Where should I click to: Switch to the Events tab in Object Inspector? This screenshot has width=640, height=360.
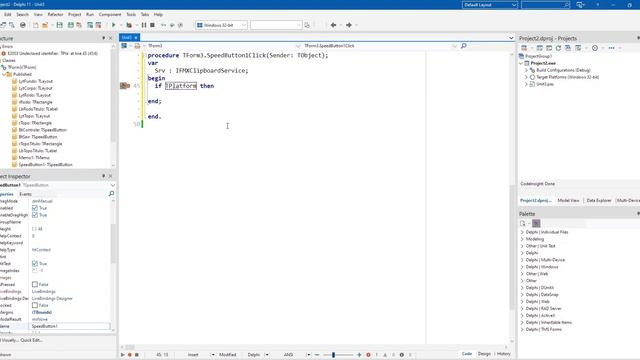pyautogui.click(x=25, y=194)
